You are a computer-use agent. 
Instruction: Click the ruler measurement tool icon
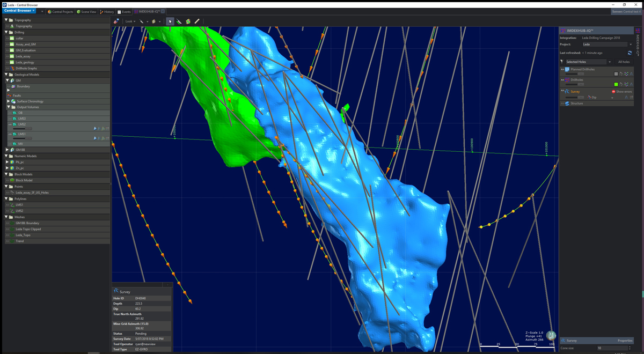(197, 21)
